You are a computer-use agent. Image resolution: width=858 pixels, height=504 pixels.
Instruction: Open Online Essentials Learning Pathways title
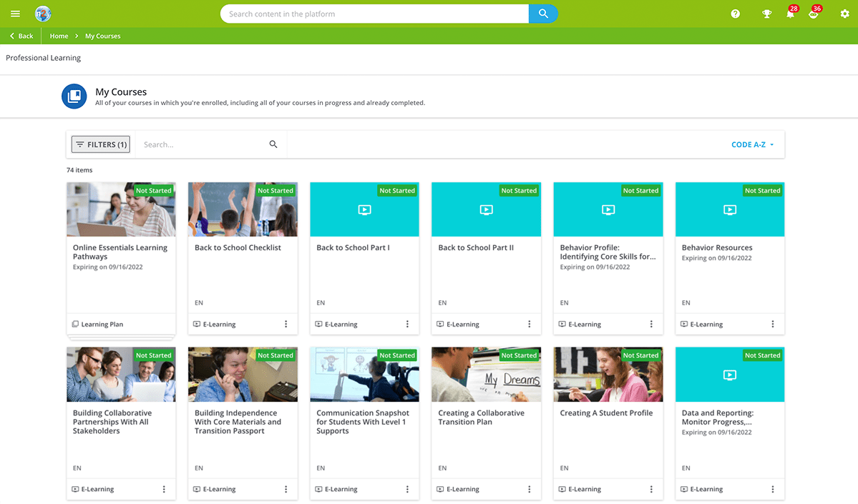click(120, 252)
